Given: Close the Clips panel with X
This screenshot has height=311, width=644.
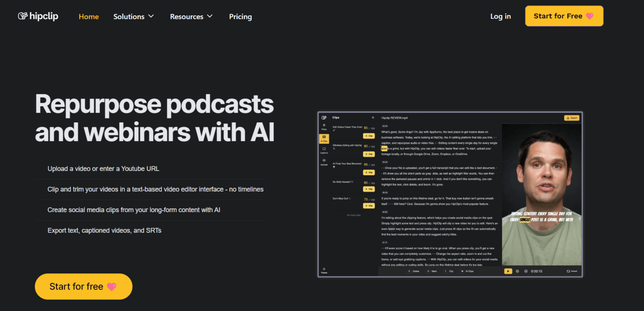Looking at the screenshot, I should (x=373, y=118).
